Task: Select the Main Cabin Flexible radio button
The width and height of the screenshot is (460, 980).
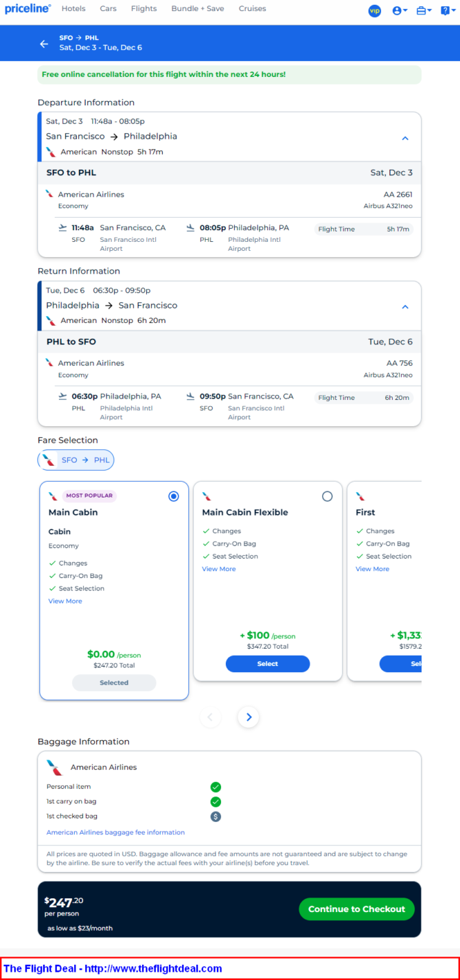Action: (327, 496)
